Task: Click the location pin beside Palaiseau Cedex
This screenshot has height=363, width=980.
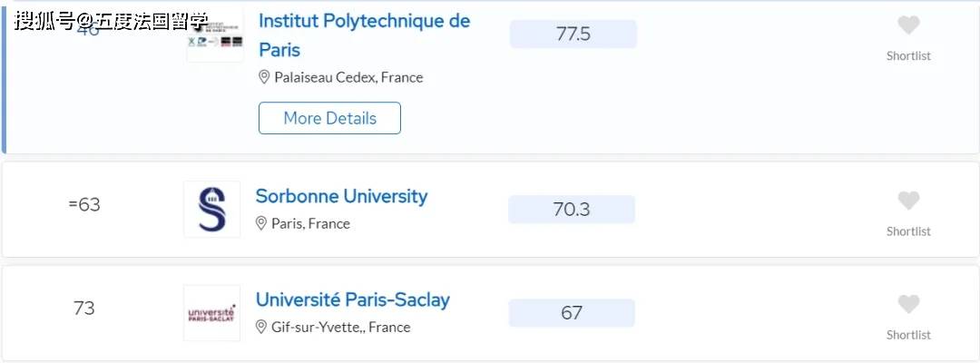Action: [265, 77]
